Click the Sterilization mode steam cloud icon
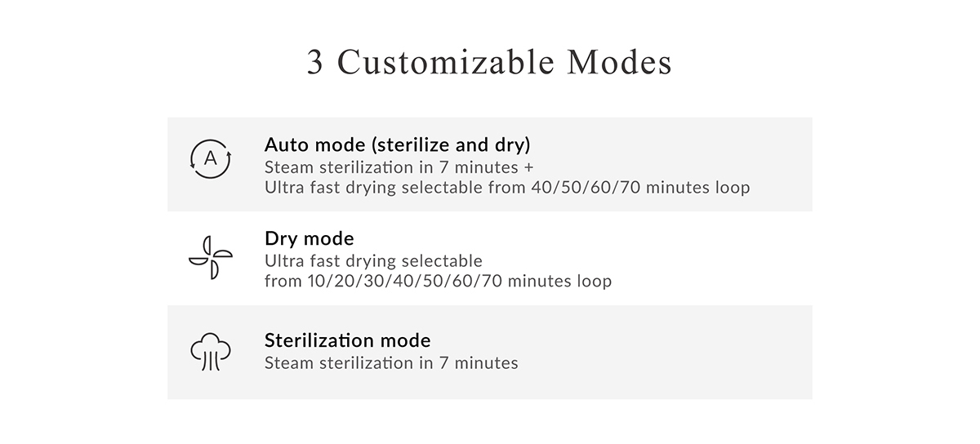This screenshot has width=980, height=444. click(x=211, y=352)
